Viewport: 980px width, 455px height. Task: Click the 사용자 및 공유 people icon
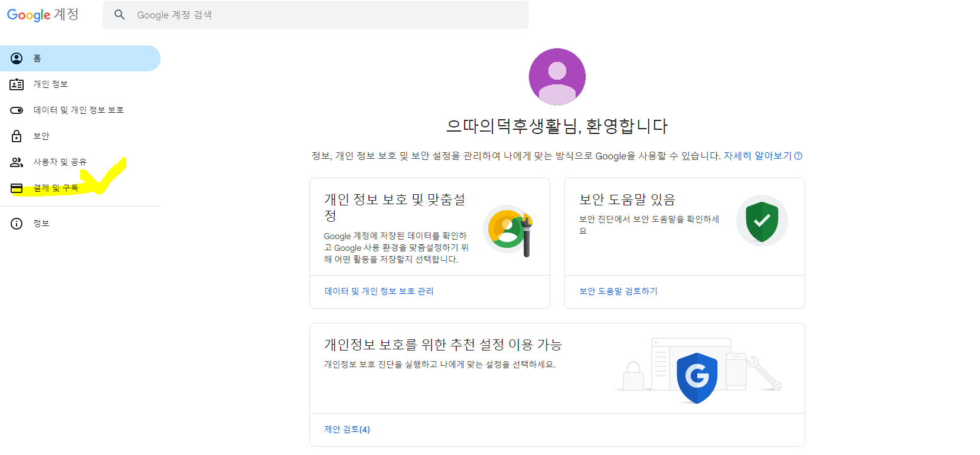pyautogui.click(x=17, y=162)
